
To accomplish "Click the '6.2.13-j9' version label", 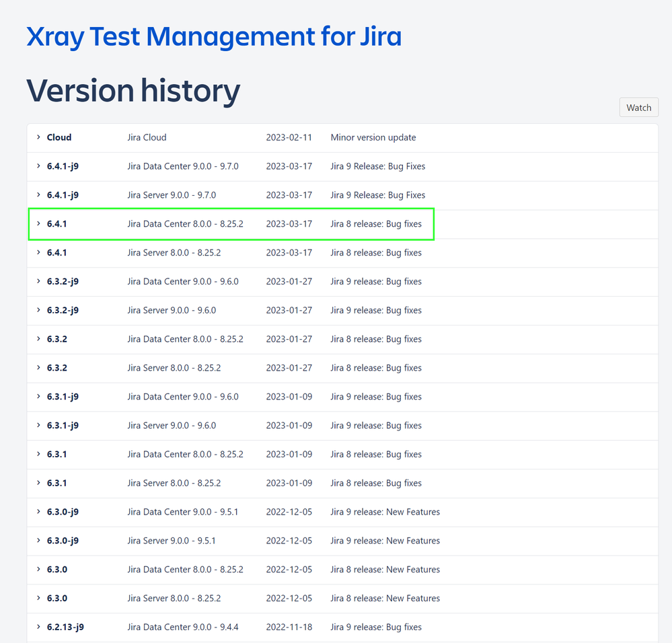I will (65, 627).
